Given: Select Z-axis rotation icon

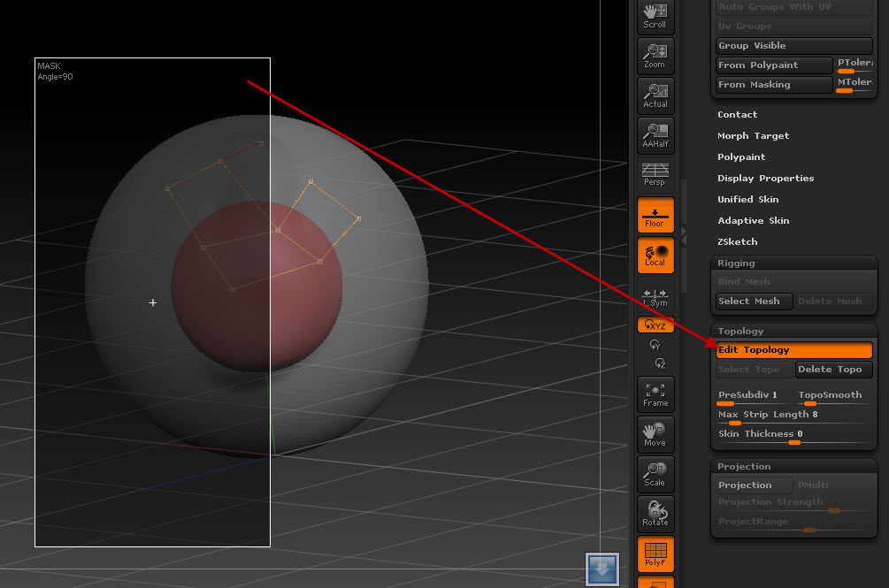Looking at the screenshot, I should point(659,363).
